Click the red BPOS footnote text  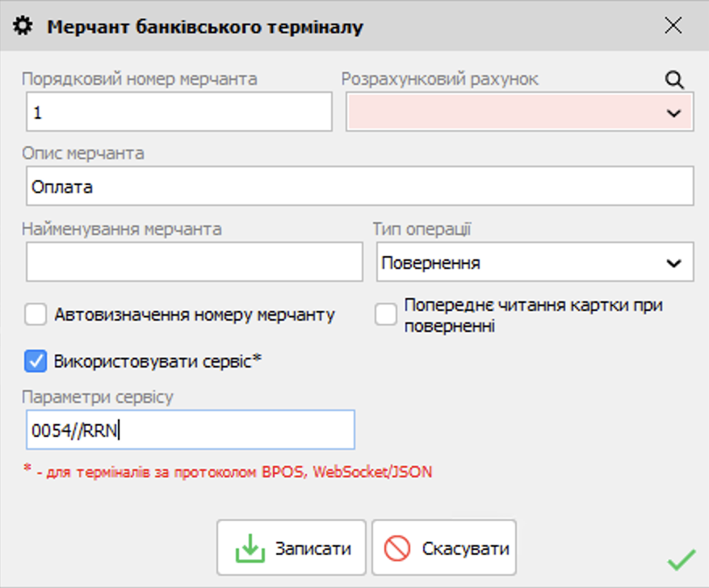pos(228,472)
